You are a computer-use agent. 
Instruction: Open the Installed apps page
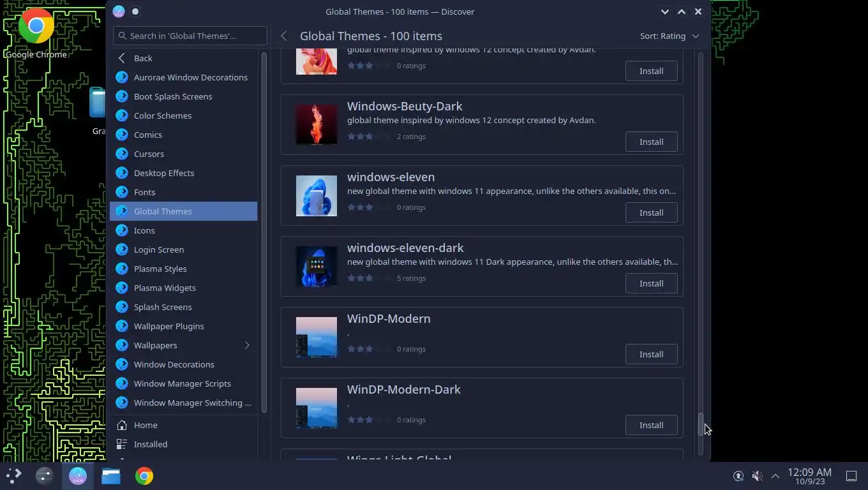184,444
